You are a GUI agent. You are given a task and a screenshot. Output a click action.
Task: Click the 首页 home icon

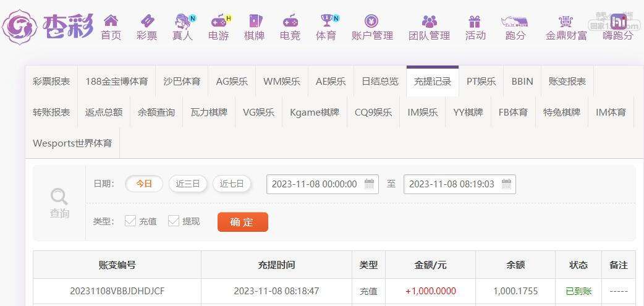111,21
